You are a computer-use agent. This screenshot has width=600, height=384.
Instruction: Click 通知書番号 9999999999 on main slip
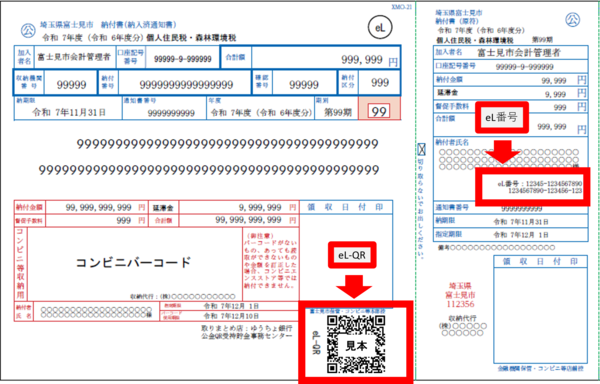171,113
